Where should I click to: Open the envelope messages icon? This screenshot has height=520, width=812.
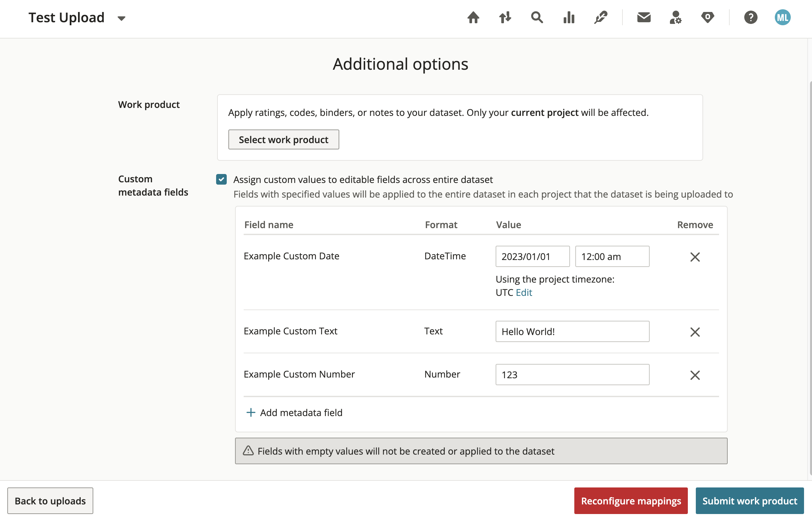(x=644, y=17)
